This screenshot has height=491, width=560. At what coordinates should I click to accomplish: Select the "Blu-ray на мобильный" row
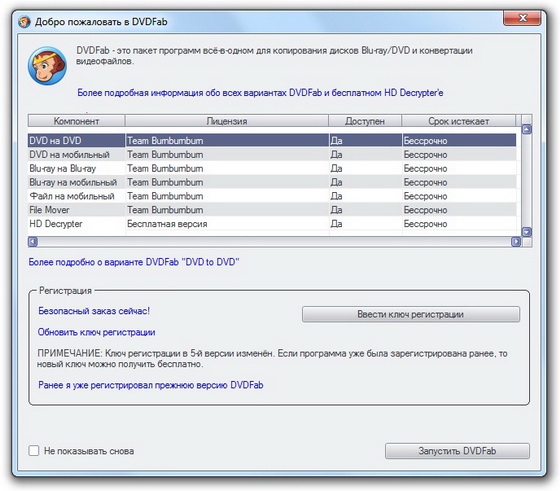tap(272, 182)
